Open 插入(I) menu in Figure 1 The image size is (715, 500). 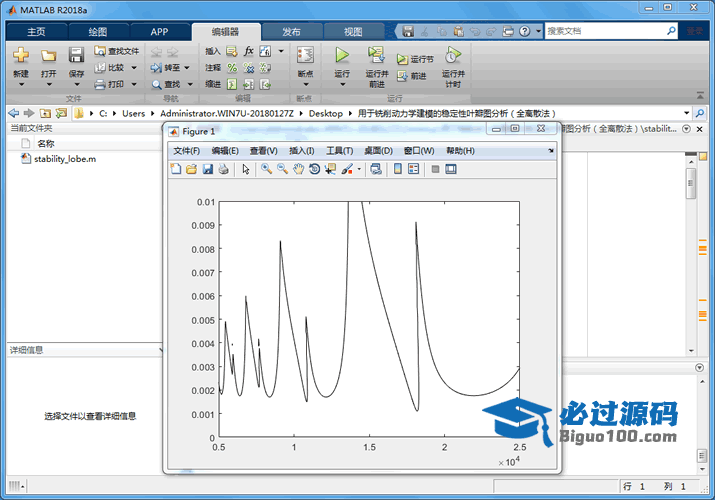pyautogui.click(x=301, y=151)
